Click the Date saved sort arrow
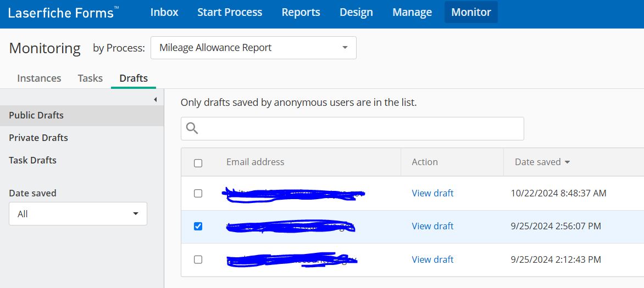Image resolution: width=644 pixels, height=288 pixels. pos(567,162)
